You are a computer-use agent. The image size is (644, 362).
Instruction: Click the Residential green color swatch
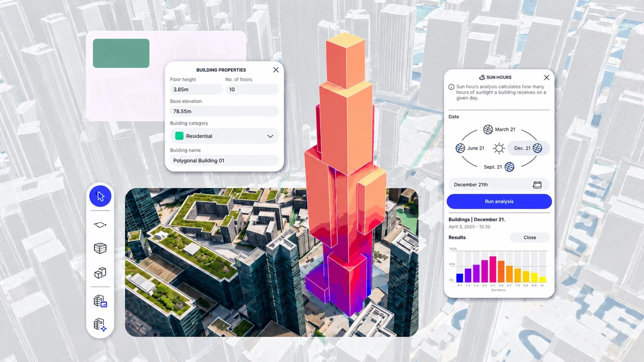pyautogui.click(x=179, y=136)
